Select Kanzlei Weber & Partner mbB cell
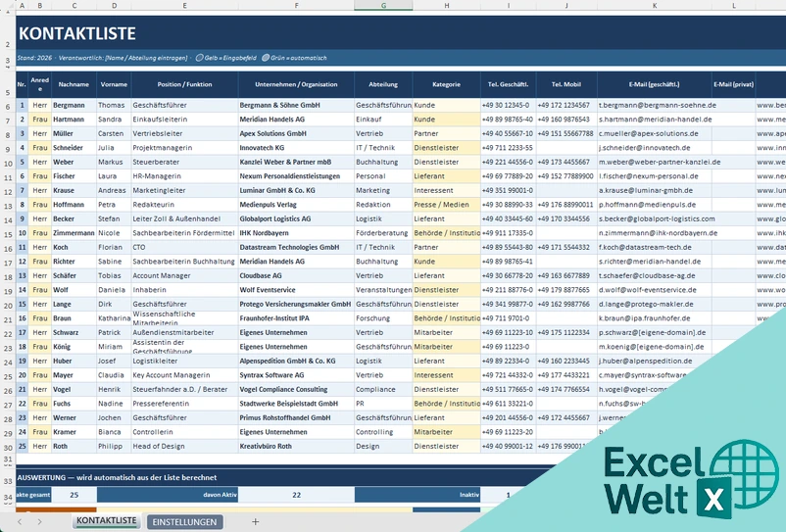 [296, 162]
